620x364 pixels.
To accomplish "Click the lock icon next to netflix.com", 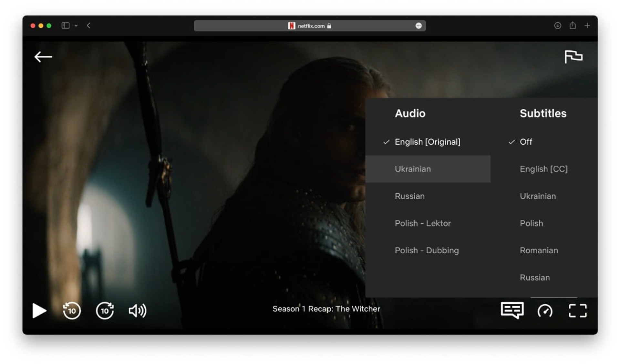I will (329, 25).
